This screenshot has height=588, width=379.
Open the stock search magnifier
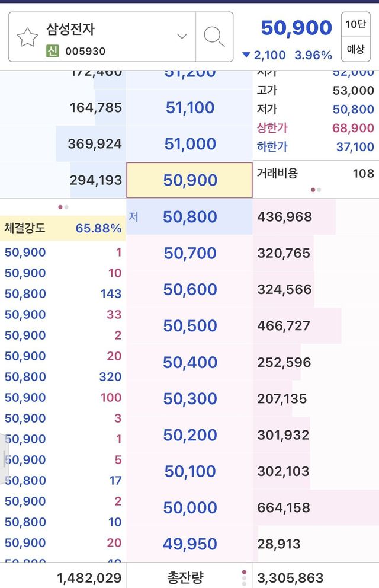(214, 37)
